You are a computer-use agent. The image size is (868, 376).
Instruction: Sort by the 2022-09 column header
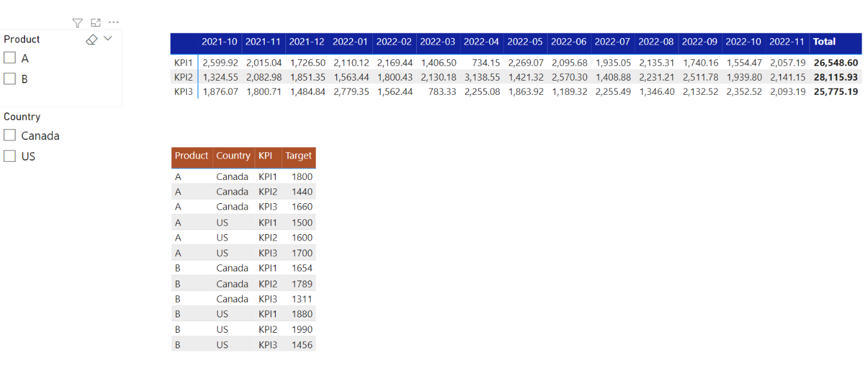tap(700, 42)
